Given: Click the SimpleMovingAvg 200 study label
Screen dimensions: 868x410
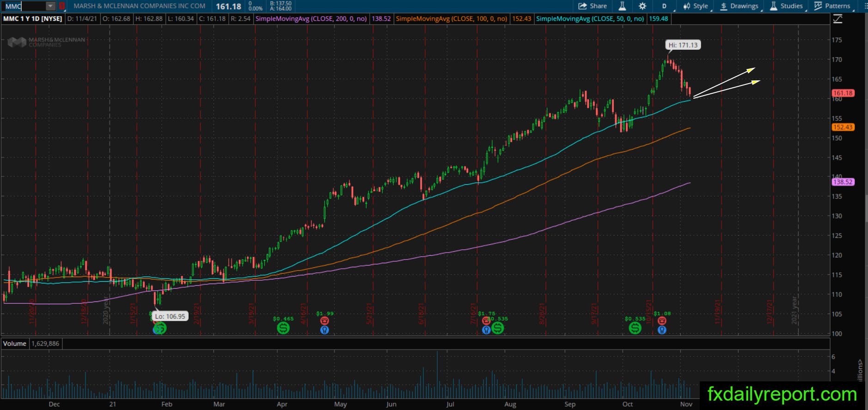Looking at the screenshot, I should tap(311, 19).
